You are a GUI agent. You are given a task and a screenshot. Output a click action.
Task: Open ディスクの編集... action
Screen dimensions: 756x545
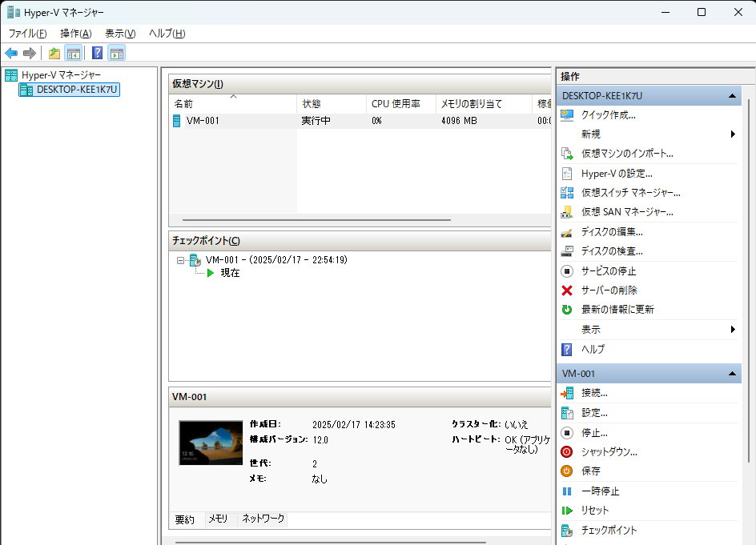pos(611,232)
